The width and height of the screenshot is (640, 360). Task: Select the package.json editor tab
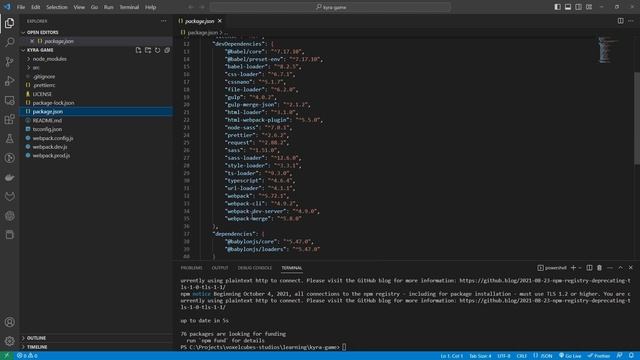tap(199, 21)
